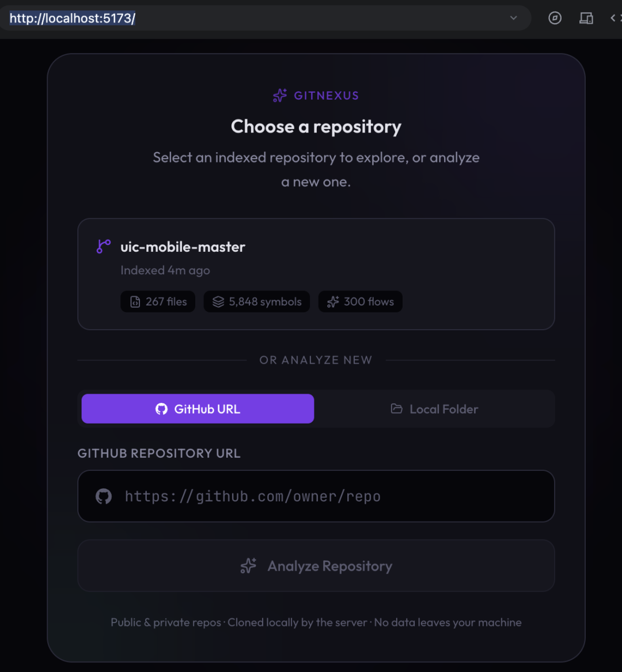Click the 5,848 symbols badge

[x=257, y=302]
